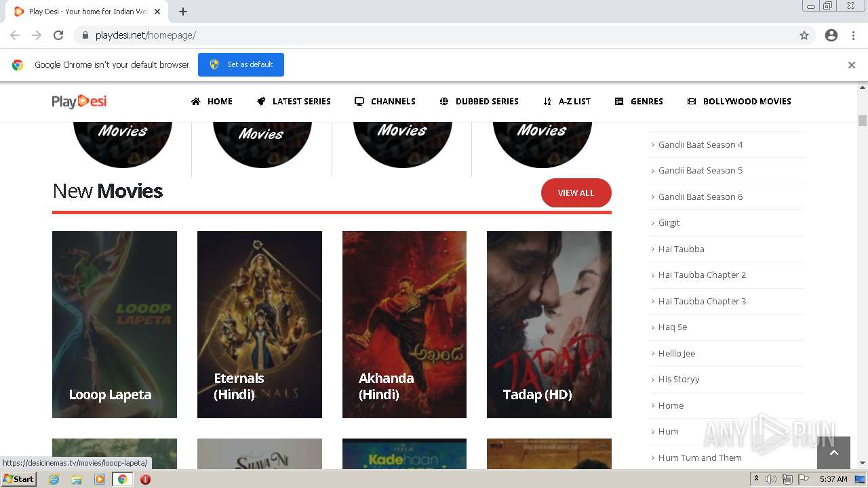Open Hum Tum and Them link
The height and width of the screenshot is (488, 868).
point(700,457)
